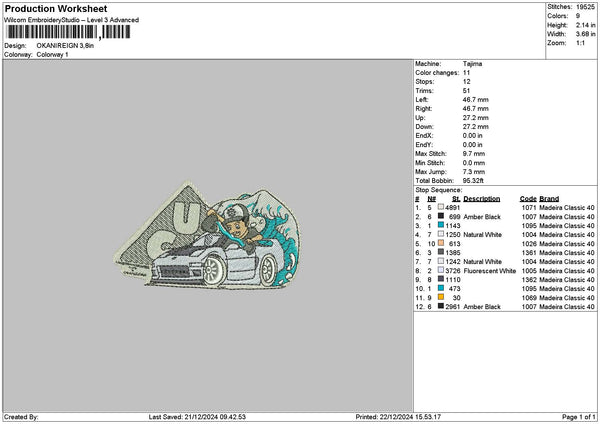
Task: Click the Production Worksheet heading
Action: [x=56, y=9]
